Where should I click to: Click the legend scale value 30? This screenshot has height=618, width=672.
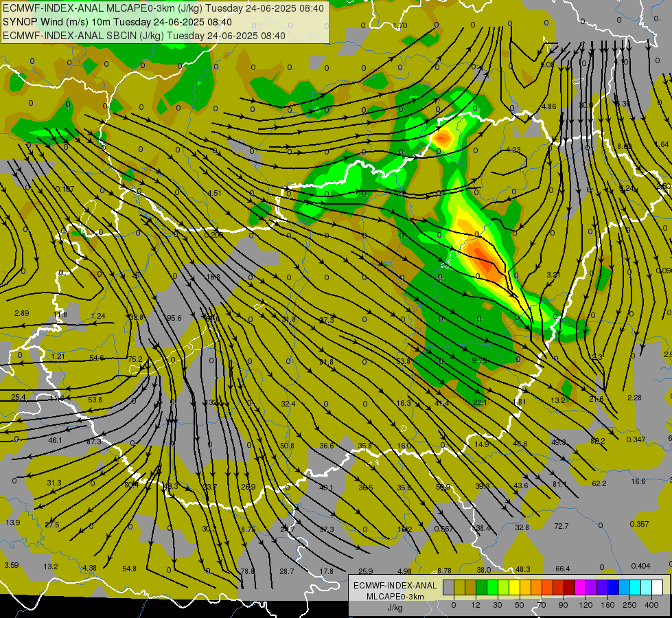coord(497,605)
